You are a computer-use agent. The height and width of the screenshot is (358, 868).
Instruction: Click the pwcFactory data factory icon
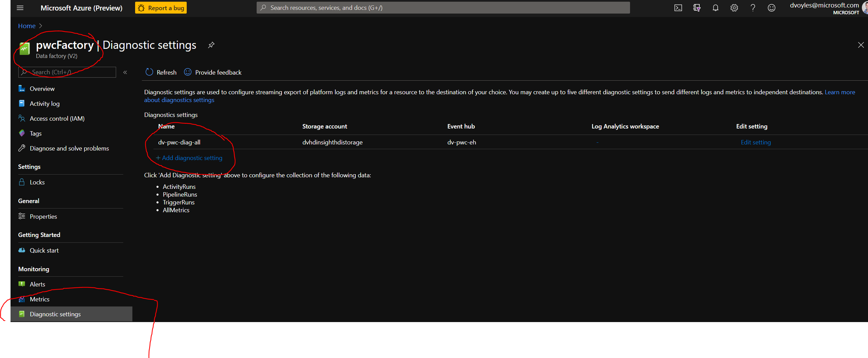tap(24, 49)
